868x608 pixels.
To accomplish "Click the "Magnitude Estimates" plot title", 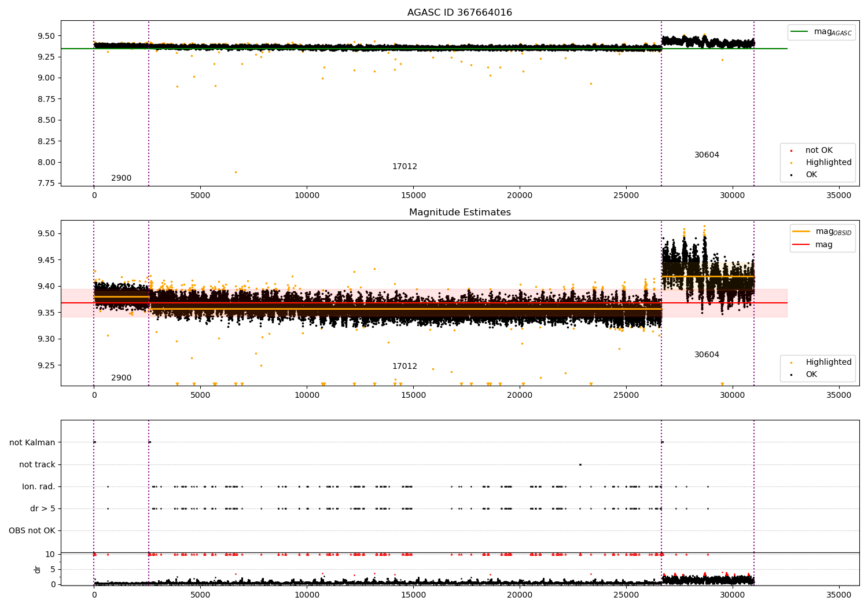I will [x=459, y=213].
